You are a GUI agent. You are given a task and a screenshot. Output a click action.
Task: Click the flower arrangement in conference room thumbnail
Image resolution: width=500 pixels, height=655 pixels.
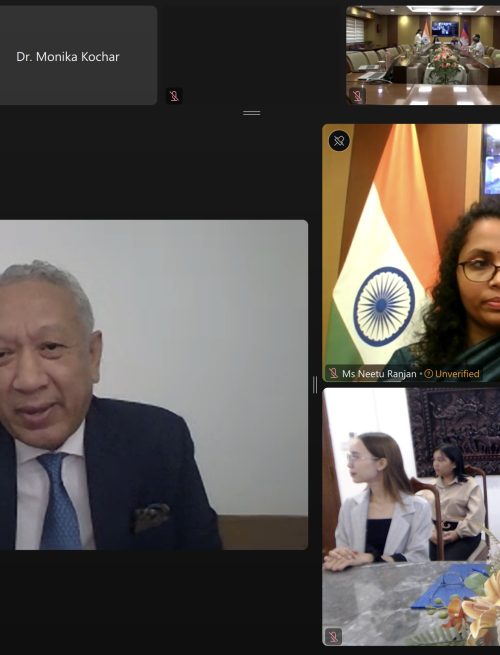(445, 63)
